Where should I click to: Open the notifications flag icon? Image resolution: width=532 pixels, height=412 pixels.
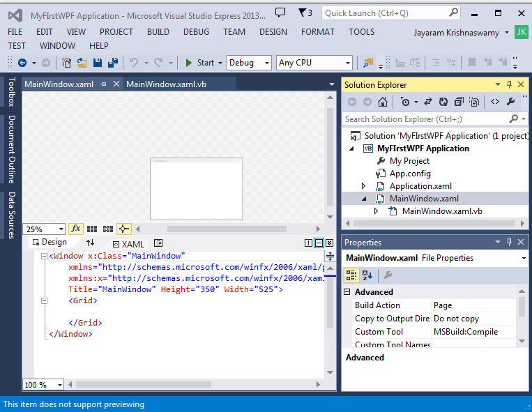(302, 13)
